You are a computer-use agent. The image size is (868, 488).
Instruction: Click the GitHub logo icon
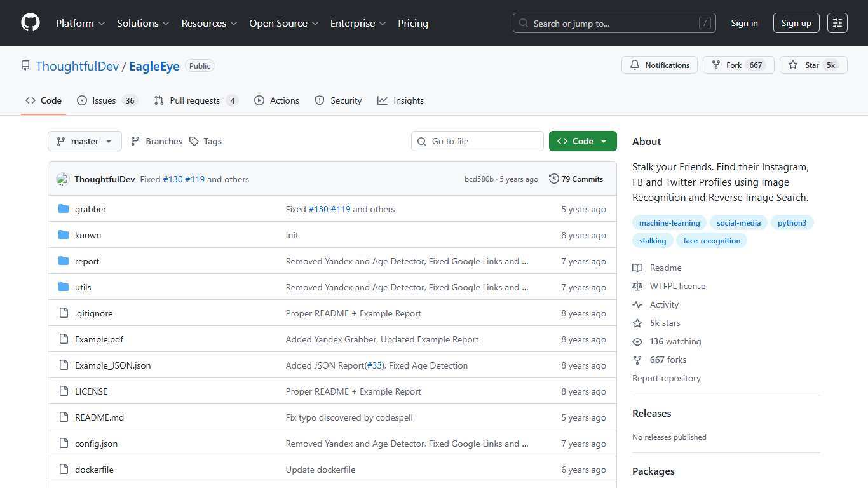pyautogui.click(x=31, y=23)
